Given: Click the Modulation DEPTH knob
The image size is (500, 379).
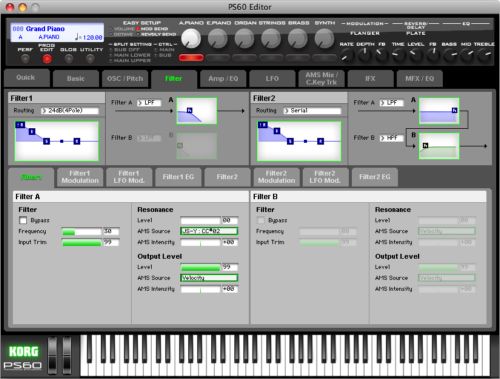Looking at the screenshot, I should [365, 55].
